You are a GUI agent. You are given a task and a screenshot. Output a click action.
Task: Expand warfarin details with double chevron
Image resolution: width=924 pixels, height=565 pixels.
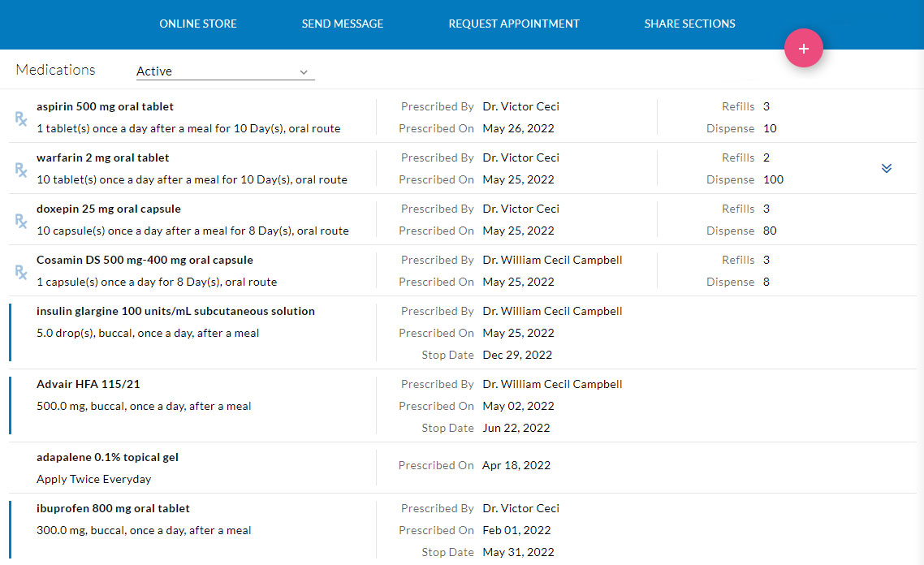click(887, 168)
